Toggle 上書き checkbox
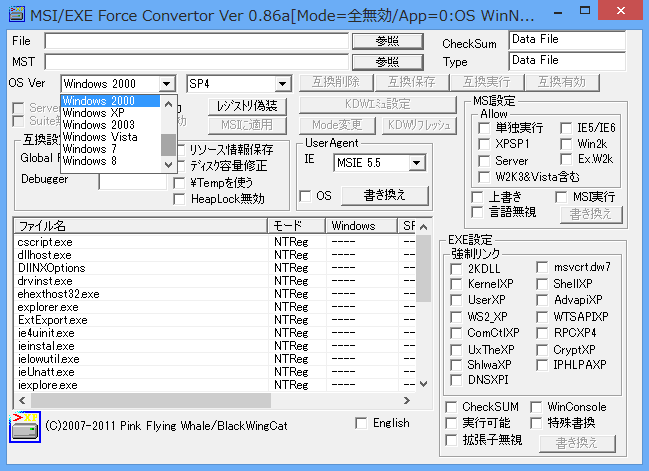 point(477,197)
